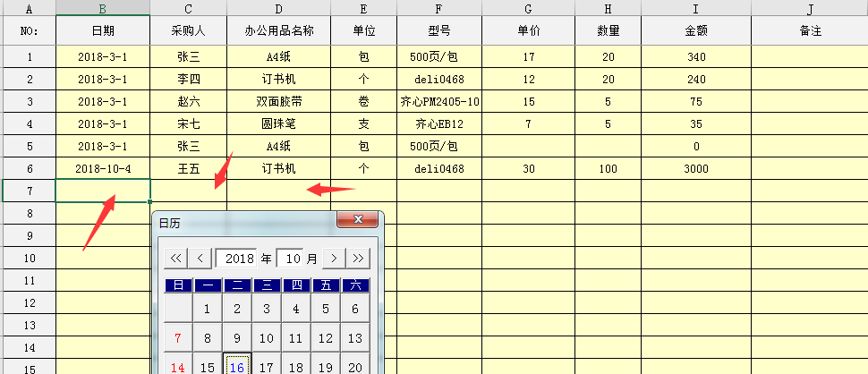Click the 单位 header cell
This screenshot has width=868, height=374.
363,31
